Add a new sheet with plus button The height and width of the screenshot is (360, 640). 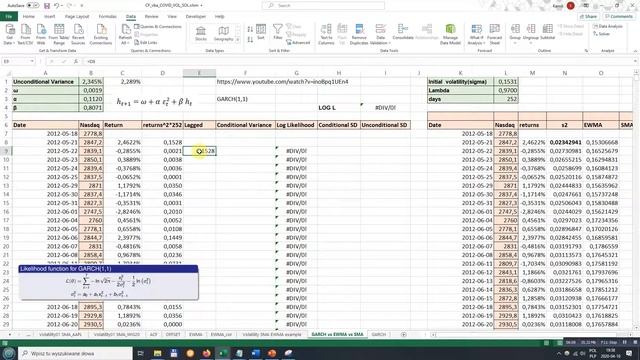tap(403, 334)
